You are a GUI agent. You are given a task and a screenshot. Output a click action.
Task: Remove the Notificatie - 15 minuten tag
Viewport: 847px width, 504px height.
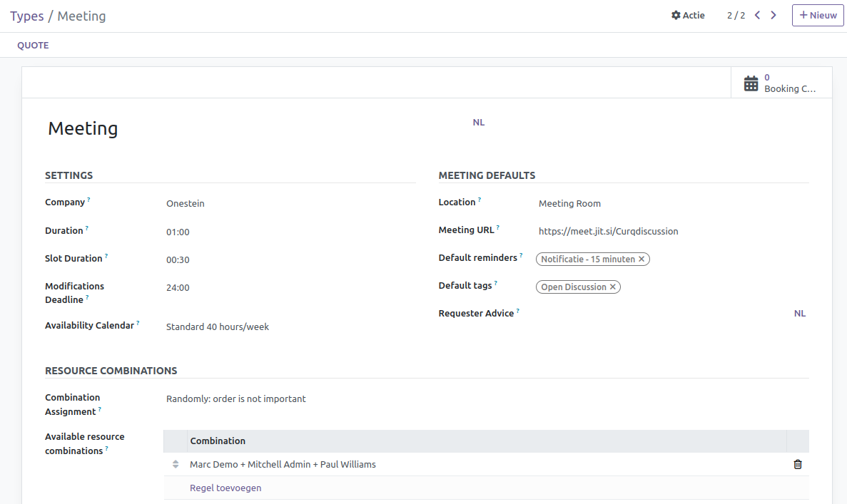pyautogui.click(x=641, y=259)
